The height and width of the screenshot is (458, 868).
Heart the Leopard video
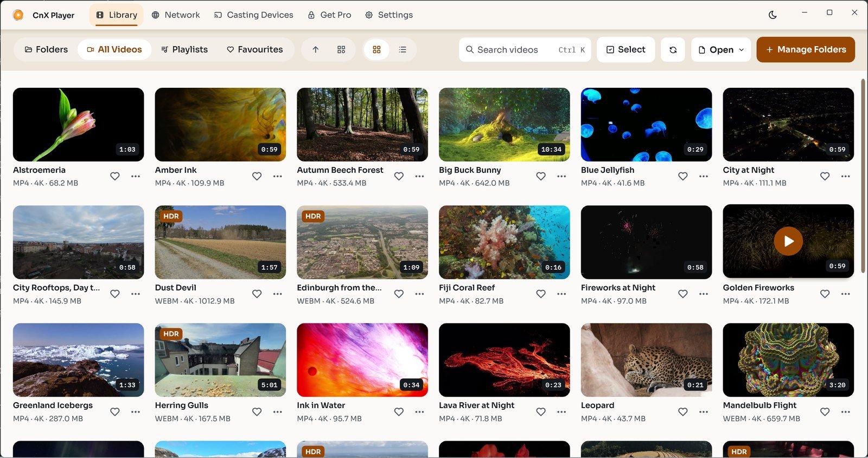coord(683,412)
